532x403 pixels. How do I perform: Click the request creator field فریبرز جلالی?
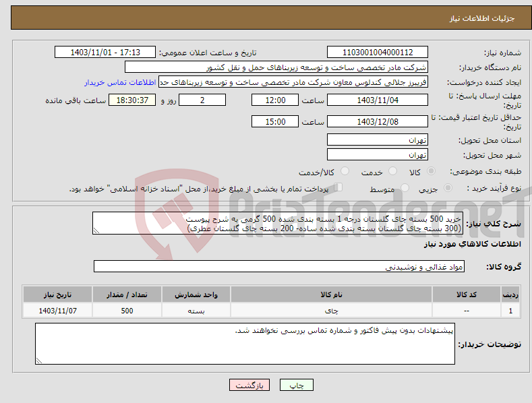click(293, 82)
